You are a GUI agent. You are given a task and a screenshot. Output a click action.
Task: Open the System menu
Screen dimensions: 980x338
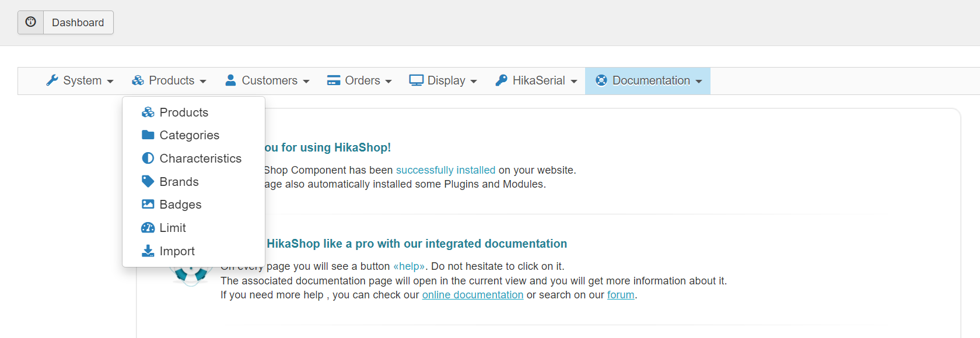(x=80, y=80)
